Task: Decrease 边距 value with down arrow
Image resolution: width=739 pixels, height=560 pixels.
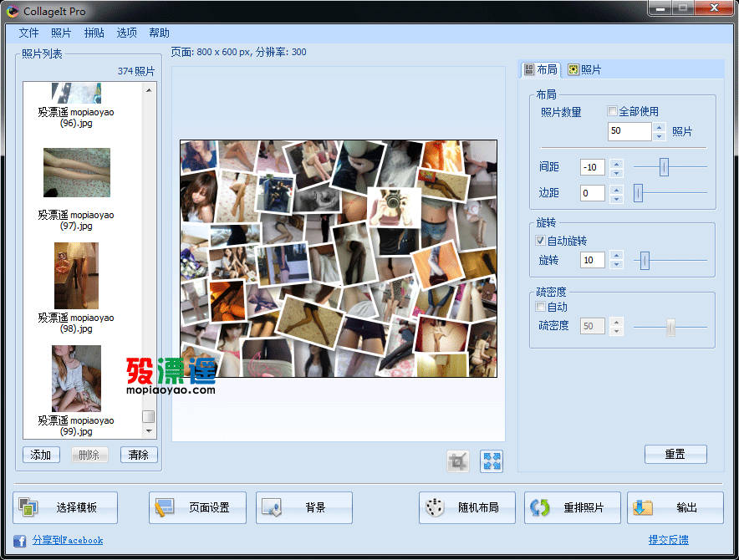Action: pos(616,198)
